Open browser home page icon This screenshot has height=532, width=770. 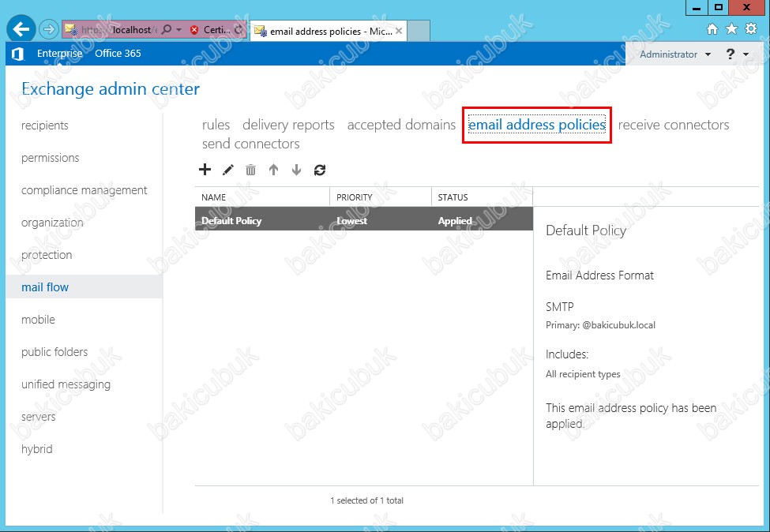(x=712, y=29)
